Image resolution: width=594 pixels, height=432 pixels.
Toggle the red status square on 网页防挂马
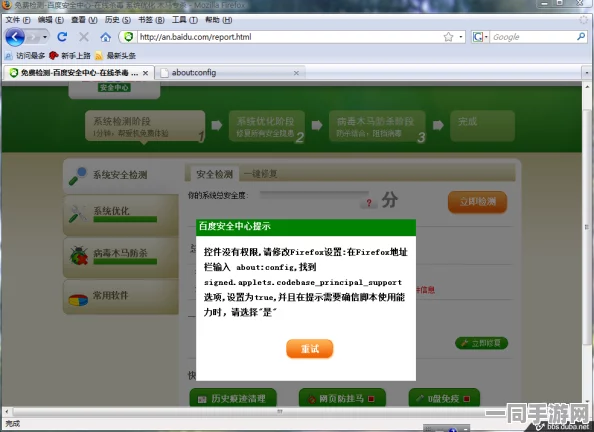click(x=371, y=398)
